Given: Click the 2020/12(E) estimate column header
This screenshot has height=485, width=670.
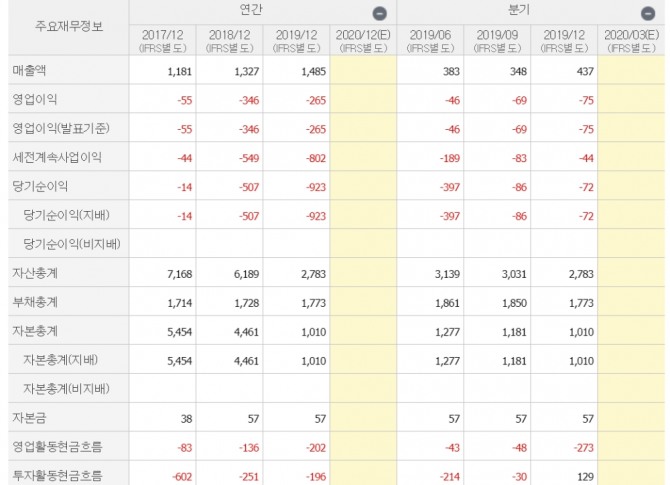Looking at the screenshot, I should click(362, 40).
